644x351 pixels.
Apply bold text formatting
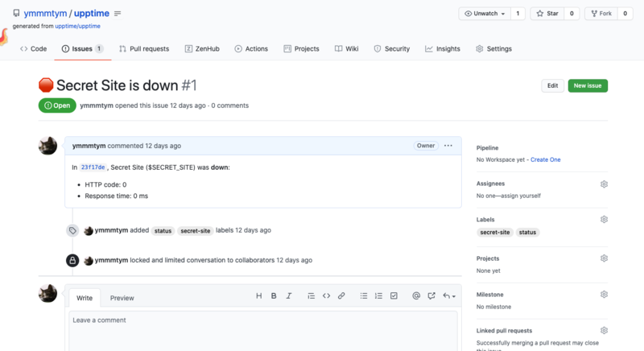click(x=274, y=295)
